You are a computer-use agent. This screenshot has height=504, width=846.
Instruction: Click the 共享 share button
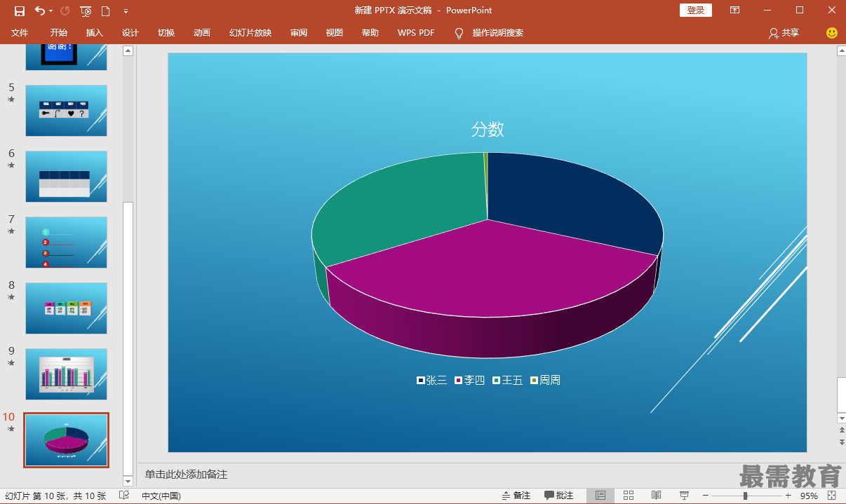784,33
